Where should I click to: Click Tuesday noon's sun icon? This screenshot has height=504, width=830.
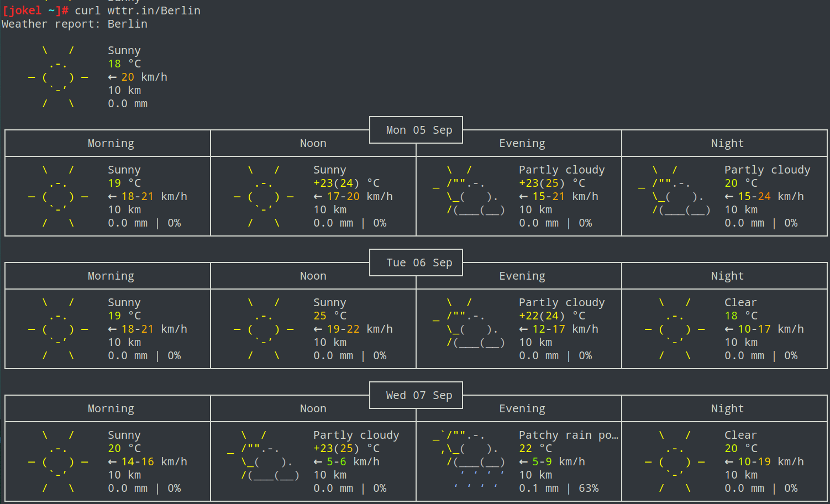264,329
